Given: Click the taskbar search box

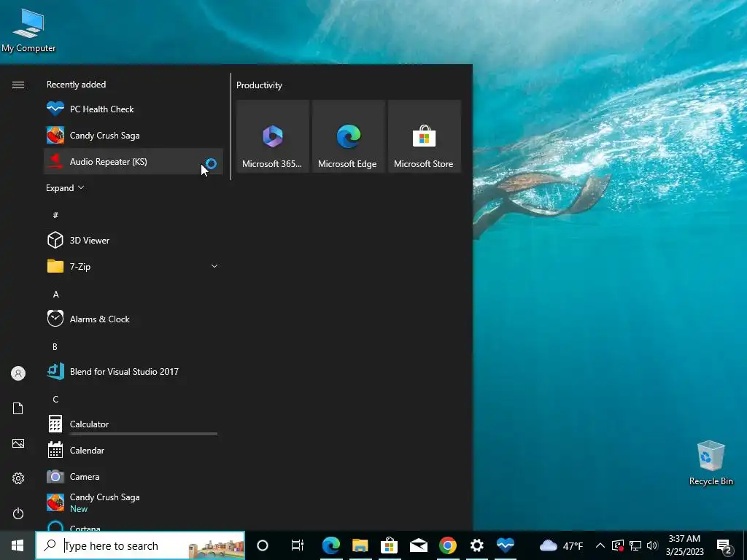Looking at the screenshot, I should (141, 545).
